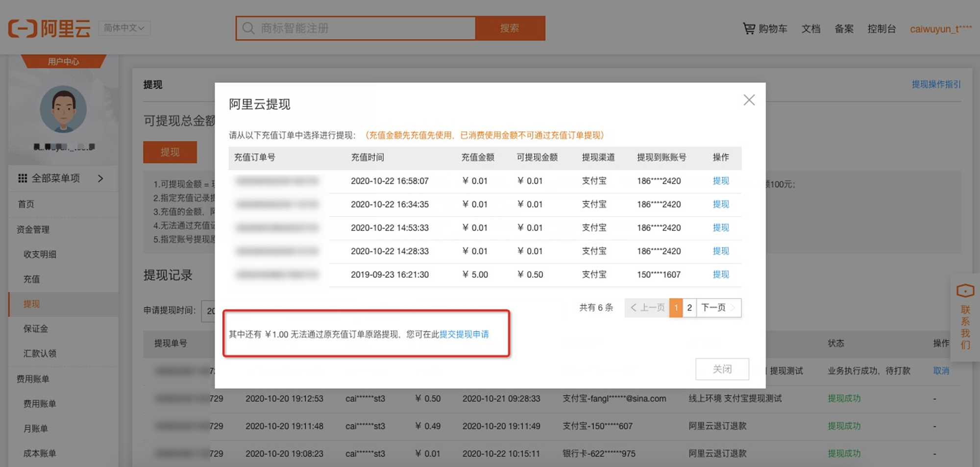Open 汇款认领 in the sidebar
This screenshot has height=467, width=980.
point(40,353)
